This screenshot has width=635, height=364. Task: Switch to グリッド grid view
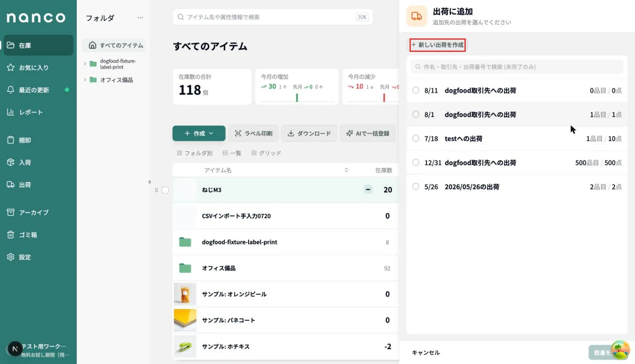266,153
